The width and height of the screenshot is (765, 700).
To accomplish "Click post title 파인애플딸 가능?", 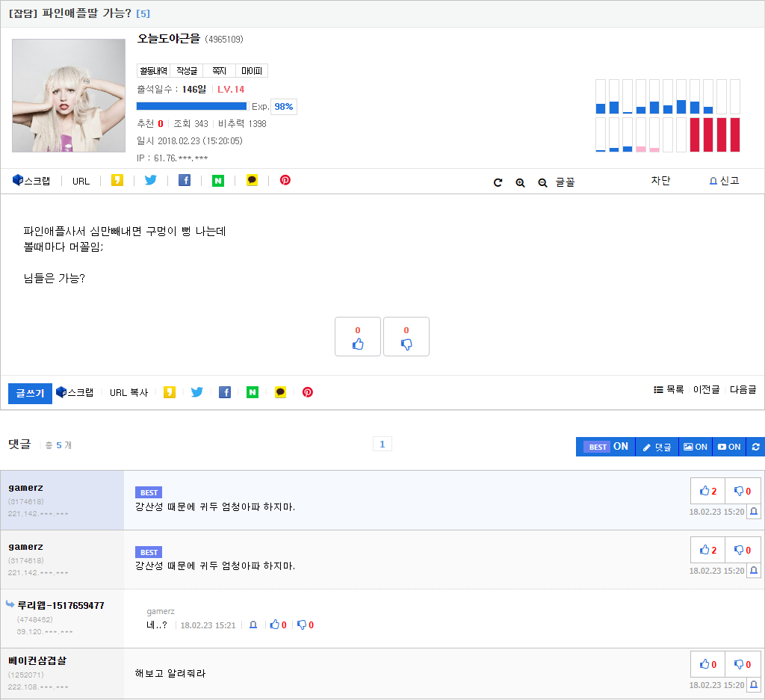I will pyautogui.click(x=87, y=13).
